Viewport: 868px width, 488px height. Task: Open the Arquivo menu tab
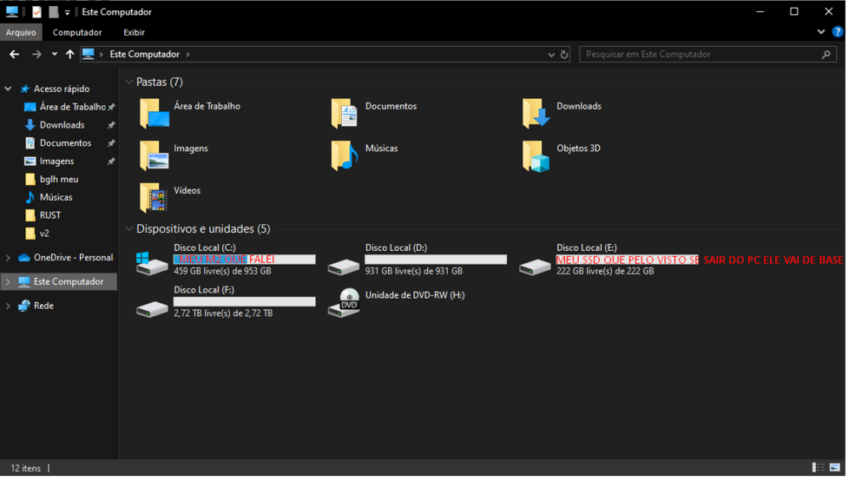point(21,32)
